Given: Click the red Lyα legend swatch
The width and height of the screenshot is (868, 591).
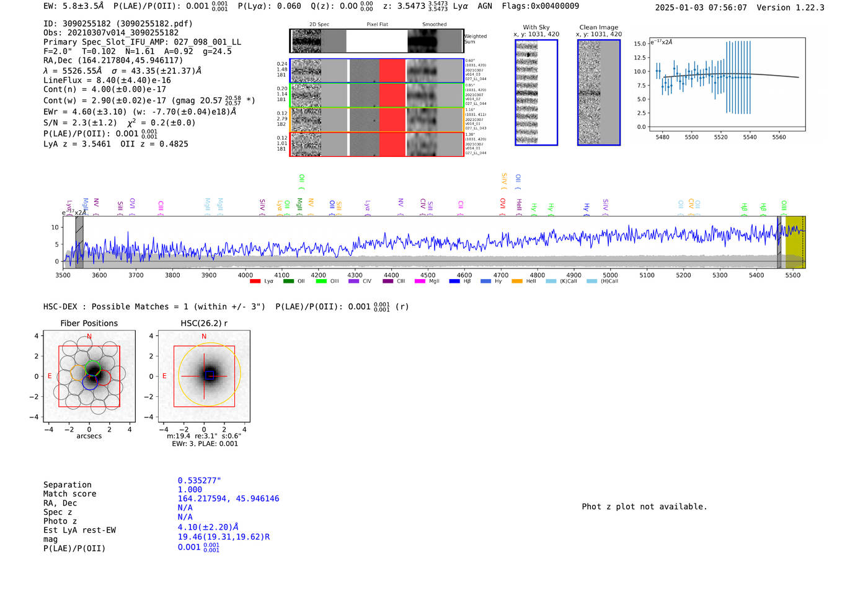Looking at the screenshot, I should pos(255,282).
